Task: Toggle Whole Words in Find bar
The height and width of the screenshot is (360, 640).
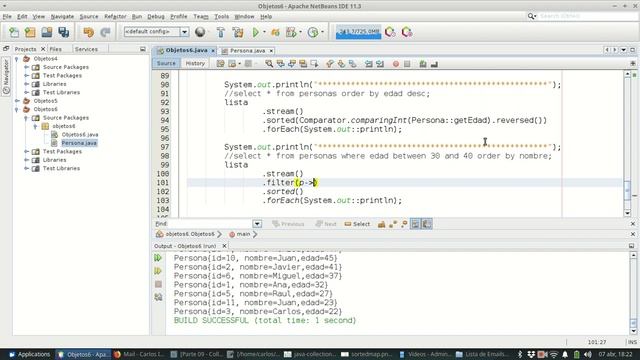Action: [393, 224]
